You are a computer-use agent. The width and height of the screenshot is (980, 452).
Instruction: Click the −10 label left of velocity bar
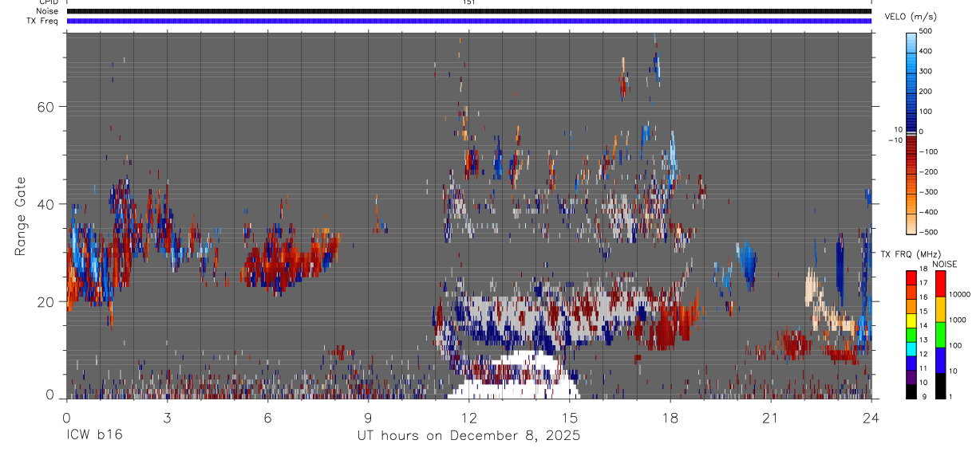(894, 140)
